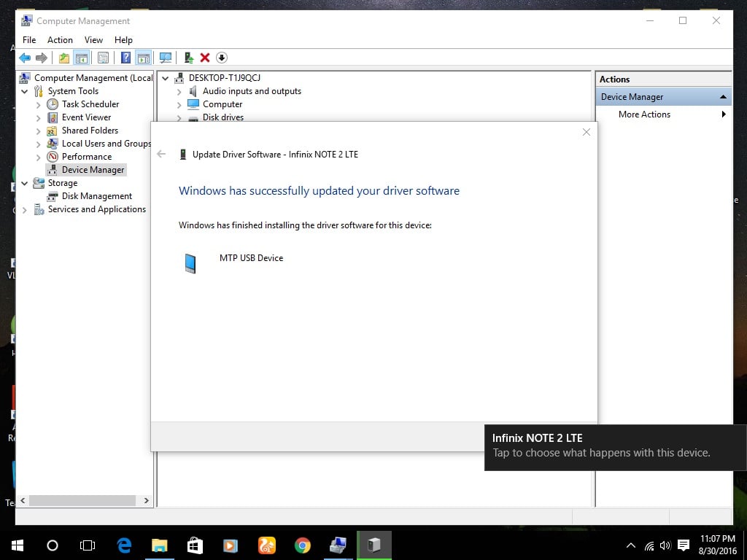Click the Forward arrow in the toolbar
The width and height of the screenshot is (747, 560).
pyautogui.click(x=42, y=58)
